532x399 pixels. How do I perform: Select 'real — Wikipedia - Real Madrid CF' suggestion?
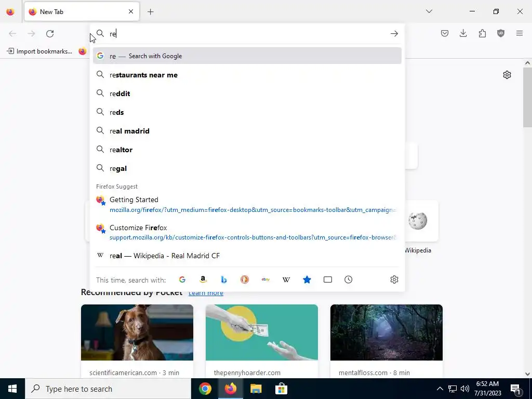click(247, 256)
